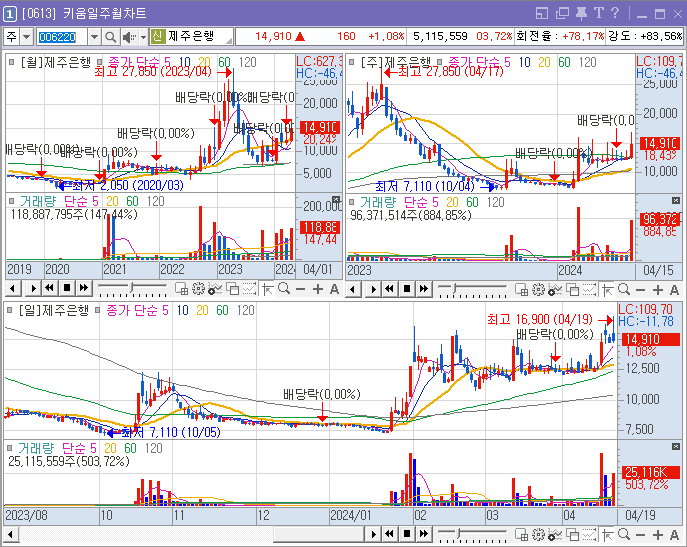This screenshot has height=547, width=687.
Task: Toggle the crosshair cursor icon under the weekly chart
Action: (x=607, y=290)
